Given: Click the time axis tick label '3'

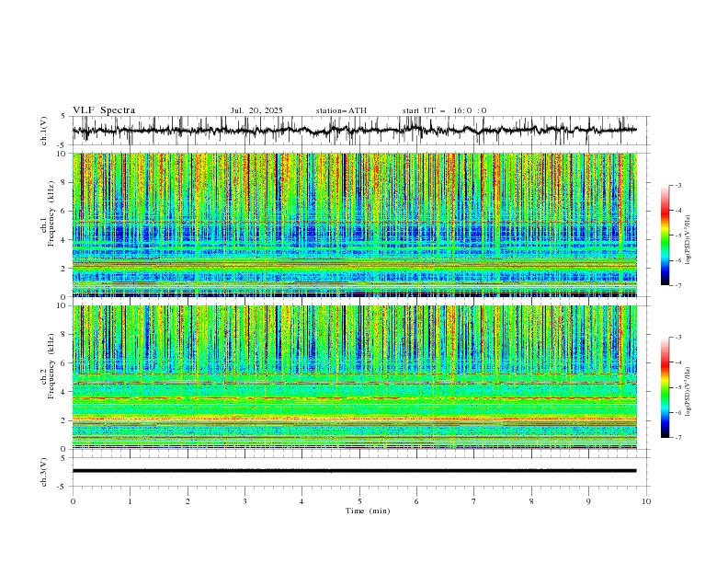Looking at the screenshot, I should (x=245, y=501).
